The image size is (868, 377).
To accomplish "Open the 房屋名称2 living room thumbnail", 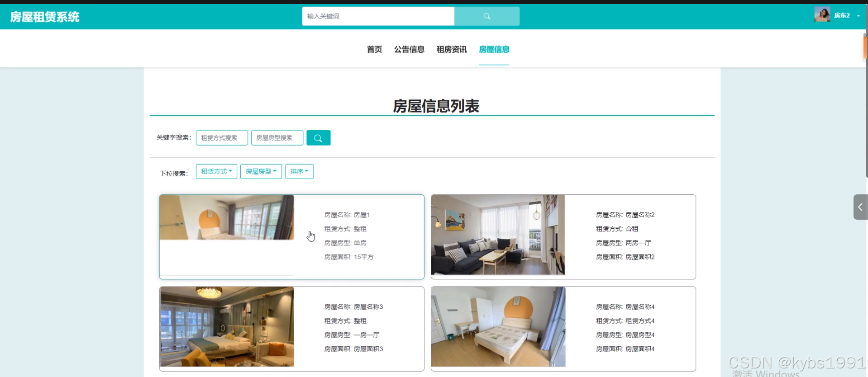I will (498, 235).
